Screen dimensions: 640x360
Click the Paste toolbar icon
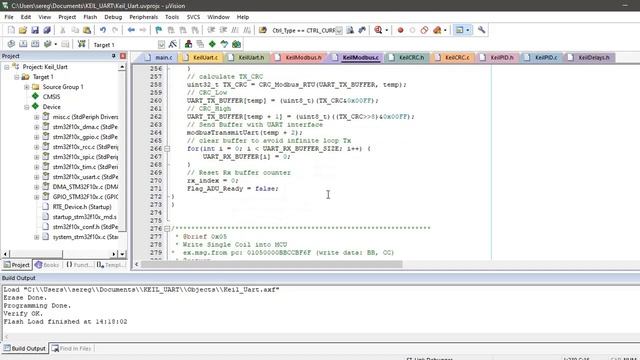pyautogui.click(x=87, y=30)
